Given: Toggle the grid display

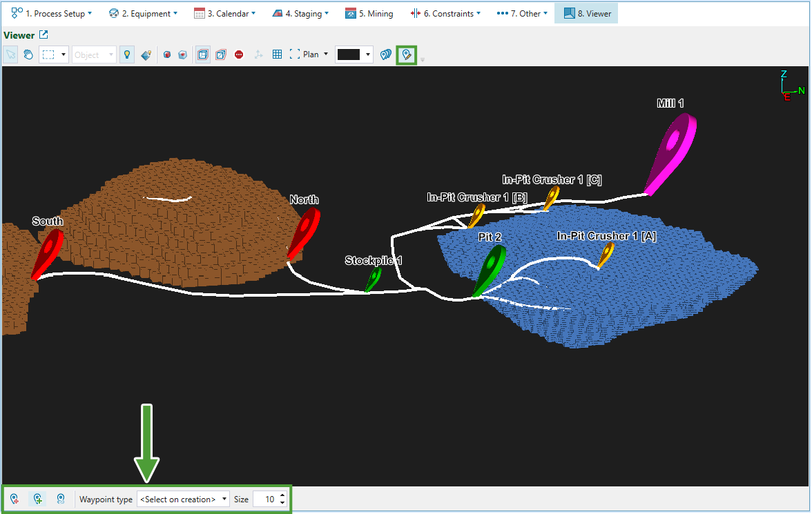Looking at the screenshot, I should point(277,55).
